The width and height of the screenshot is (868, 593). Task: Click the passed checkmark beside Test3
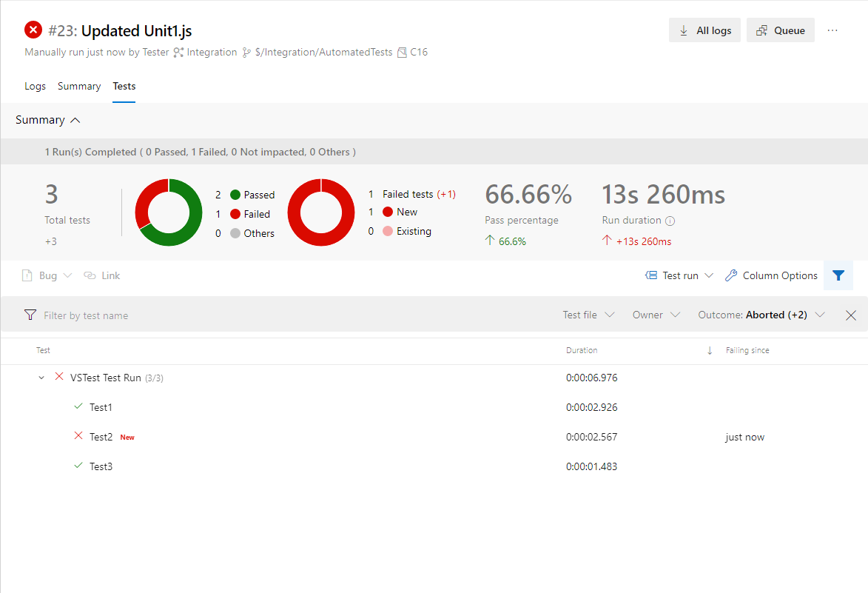78,466
